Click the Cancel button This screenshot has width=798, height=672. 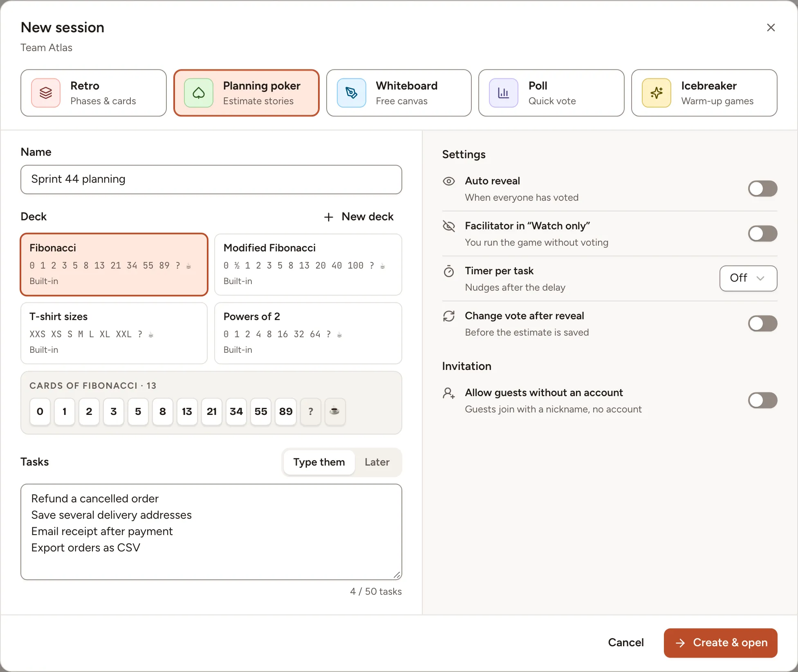(626, 643)
